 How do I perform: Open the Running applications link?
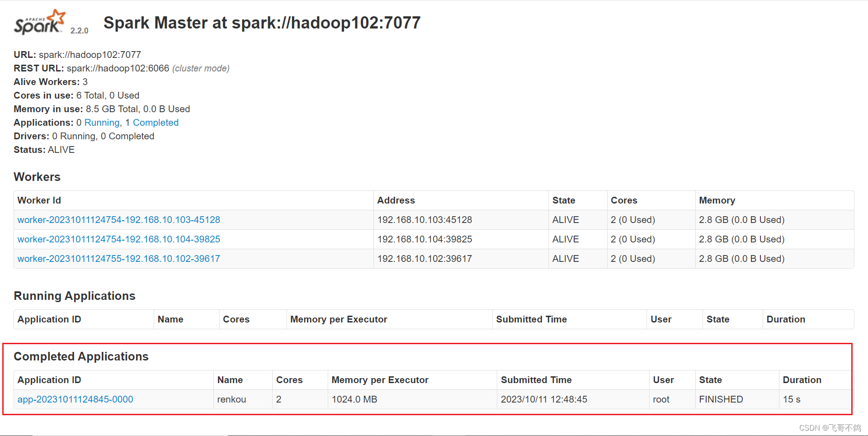(102, 123)
